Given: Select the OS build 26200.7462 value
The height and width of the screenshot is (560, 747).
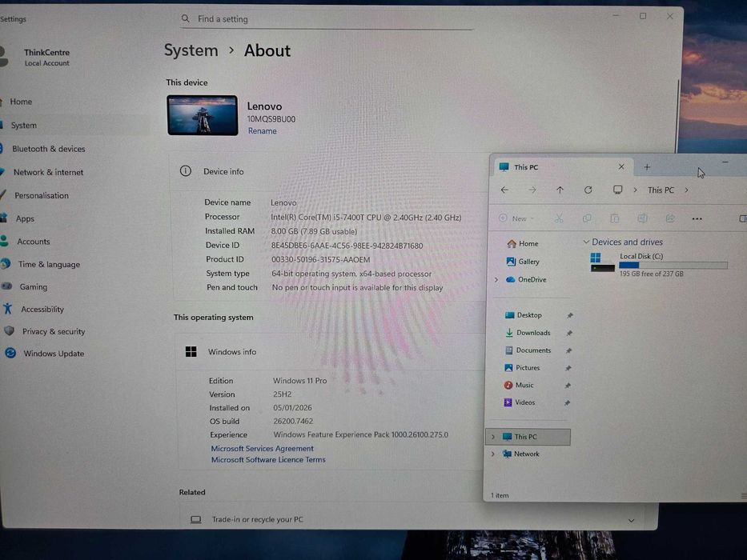Looking at the screenshot, I should pos(293,422).
